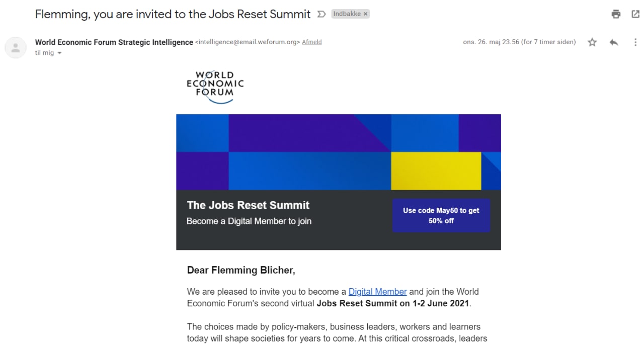Open the three-dot more options menu
The image size is (644, 344).
635,42
